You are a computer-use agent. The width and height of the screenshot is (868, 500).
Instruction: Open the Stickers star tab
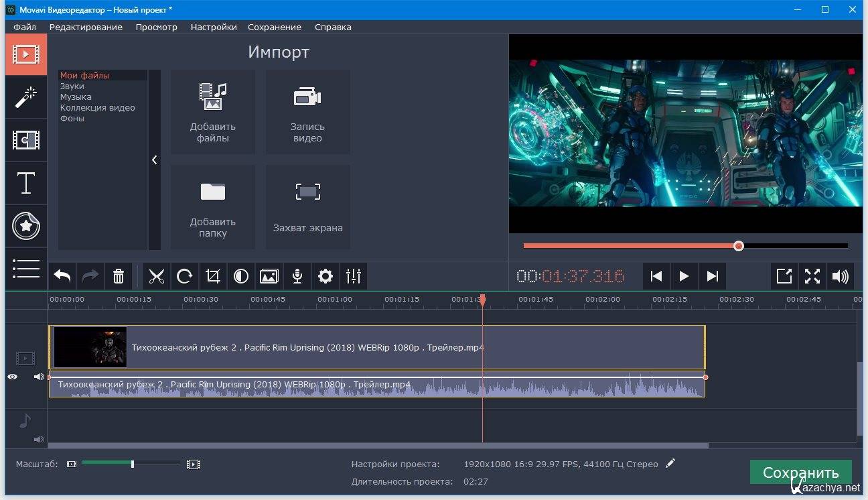pyautogui.click(x=26, y=226)
